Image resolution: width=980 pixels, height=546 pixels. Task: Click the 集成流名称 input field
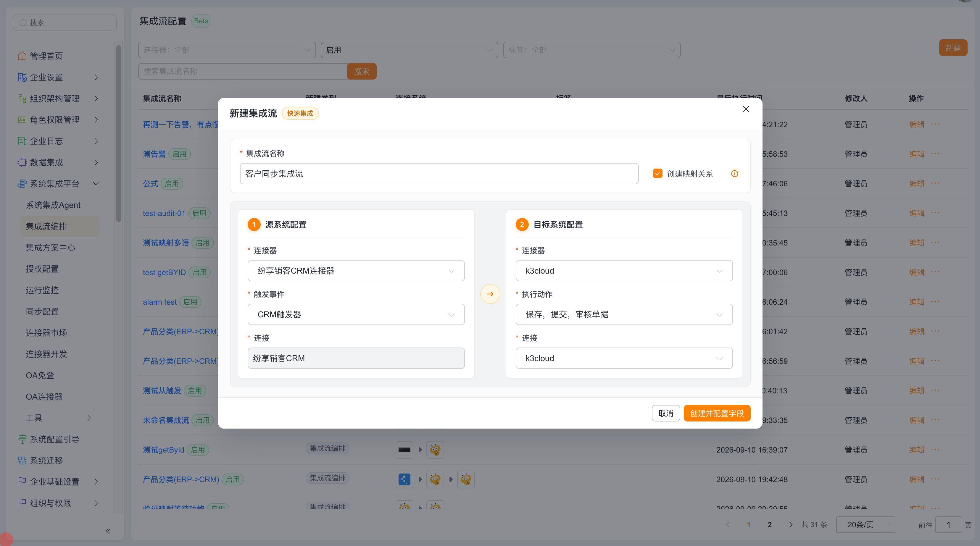[x=439, y=174]
